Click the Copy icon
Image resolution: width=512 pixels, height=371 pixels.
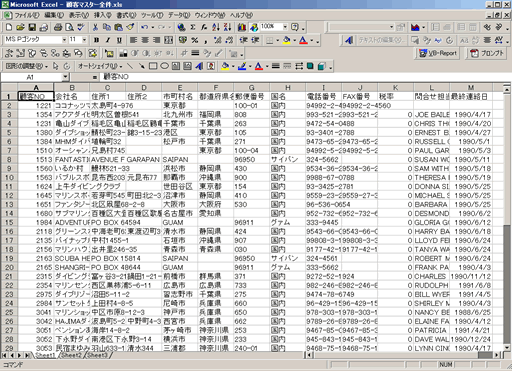(x=107, y=27)
